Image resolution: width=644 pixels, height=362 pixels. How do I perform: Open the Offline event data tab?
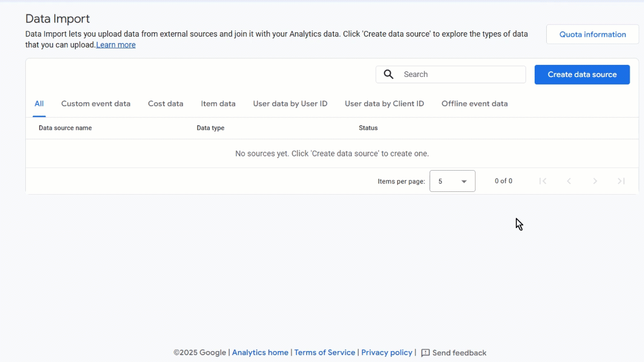point(474,104)
